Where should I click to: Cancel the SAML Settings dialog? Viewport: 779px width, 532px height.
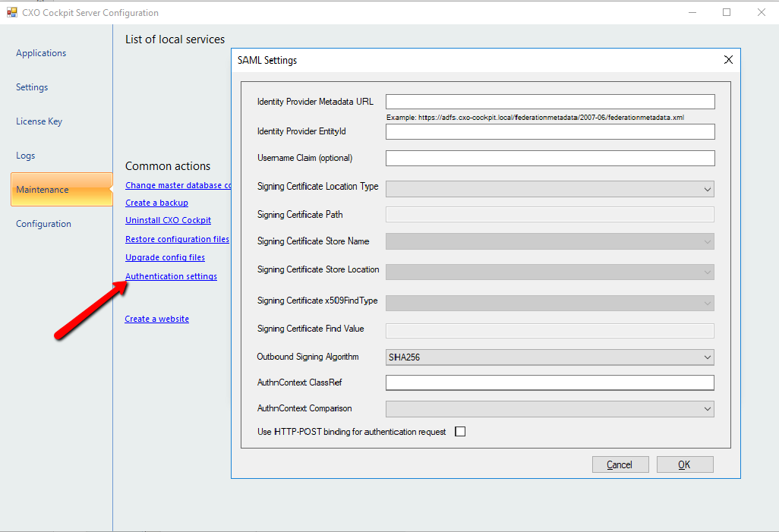point(620,464)
